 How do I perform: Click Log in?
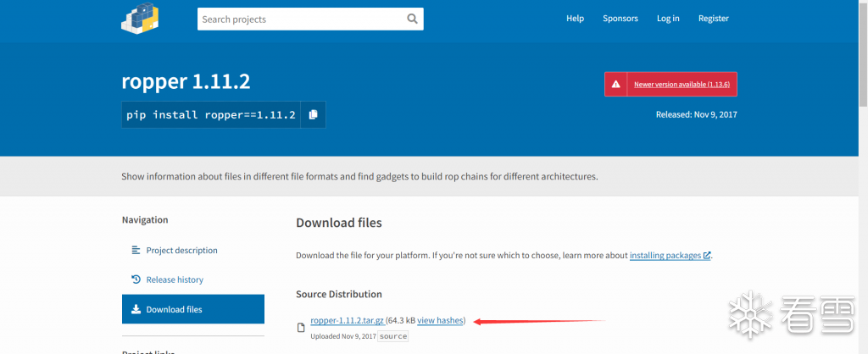pyautogui.click(x=668, y=19)
